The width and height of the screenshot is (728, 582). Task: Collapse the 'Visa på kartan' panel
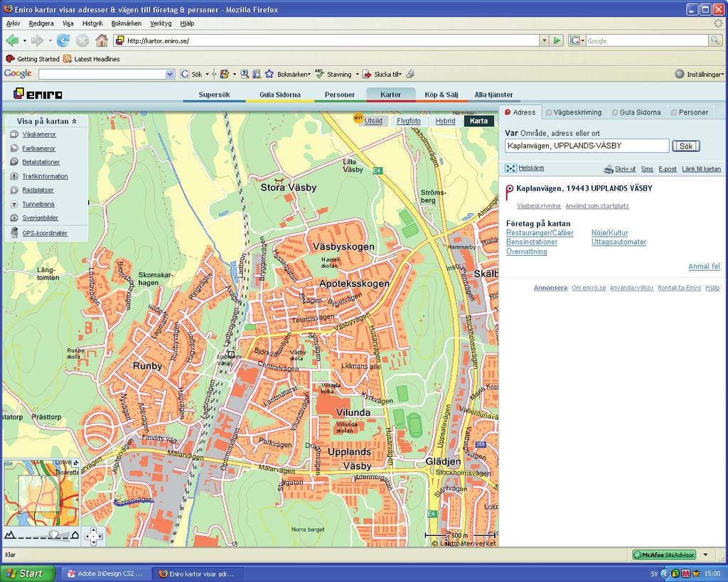tap(74, 121)
